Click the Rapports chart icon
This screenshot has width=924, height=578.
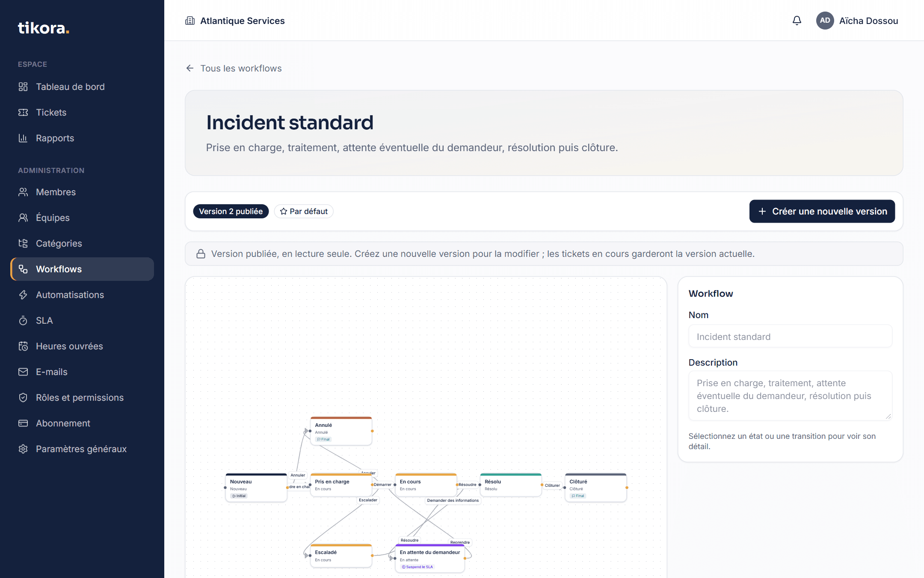23,138
